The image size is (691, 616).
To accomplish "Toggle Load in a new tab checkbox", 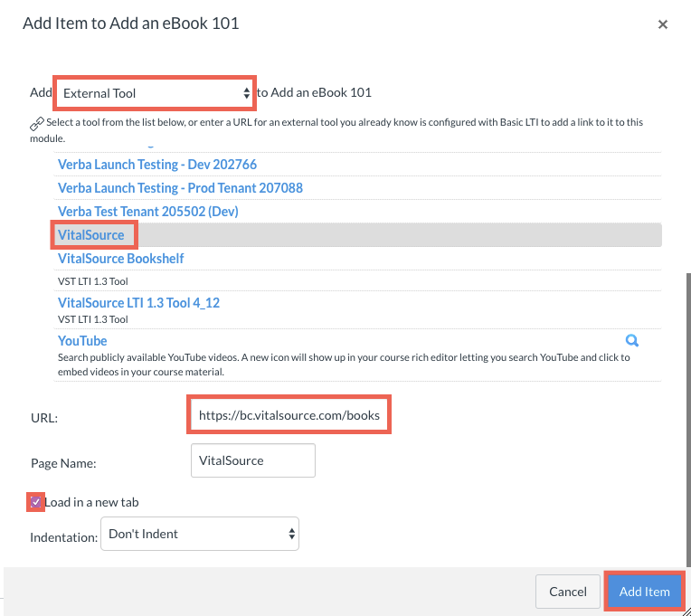I will click(x=35, y=502).
